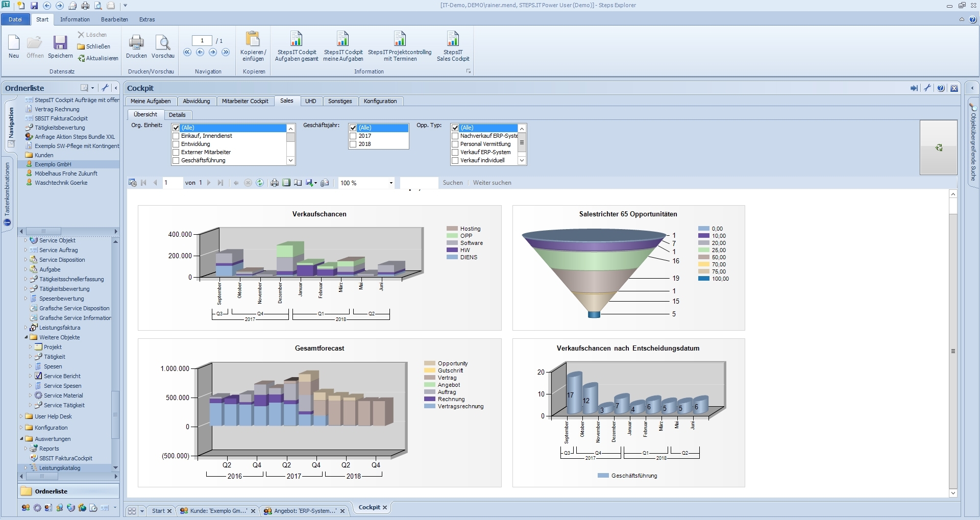Open StepsIT Projektcontrolling mit Terminen
The height and width of the screenshot is (520, 980).
399,39
